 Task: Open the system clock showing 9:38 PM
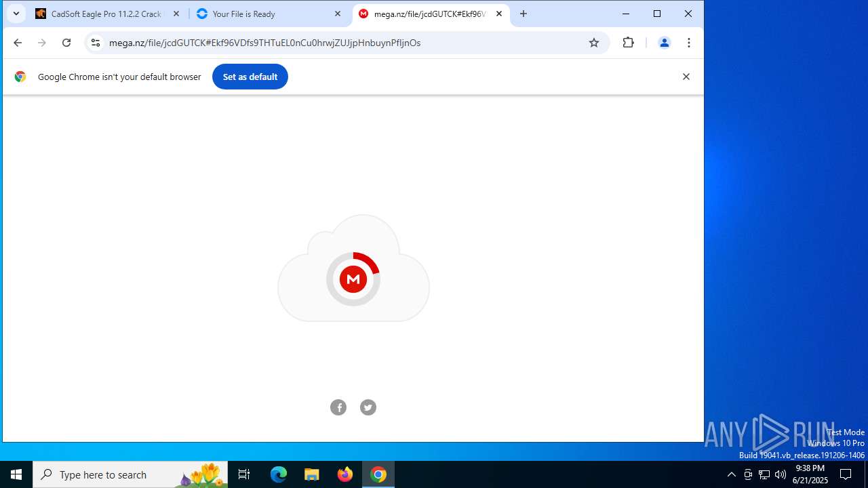810,474
